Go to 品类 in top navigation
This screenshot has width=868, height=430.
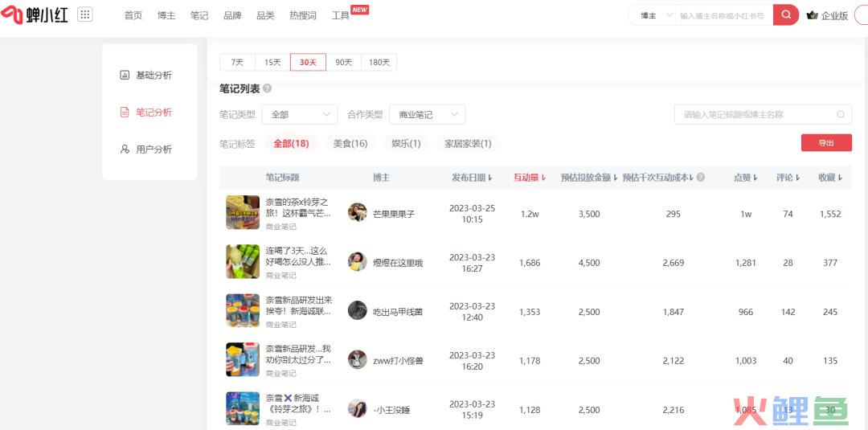[266, 15]
